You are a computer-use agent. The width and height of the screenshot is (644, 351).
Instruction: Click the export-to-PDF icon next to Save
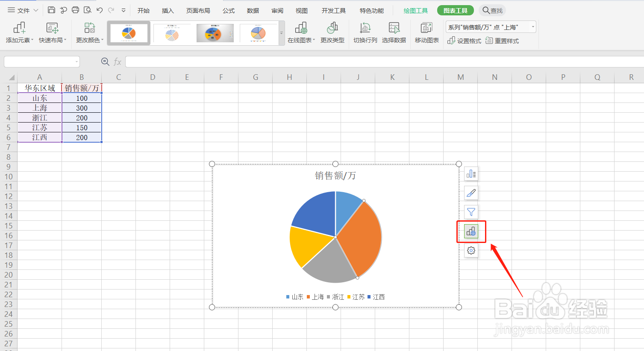point(64,10)
